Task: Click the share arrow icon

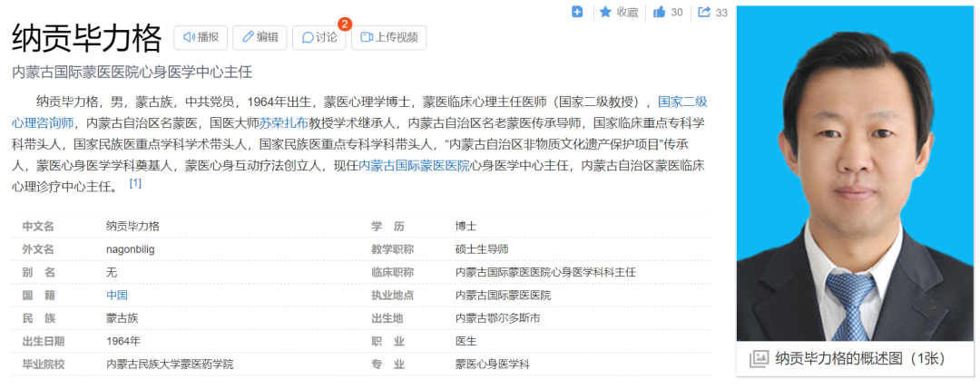Action: click(704, 12)
